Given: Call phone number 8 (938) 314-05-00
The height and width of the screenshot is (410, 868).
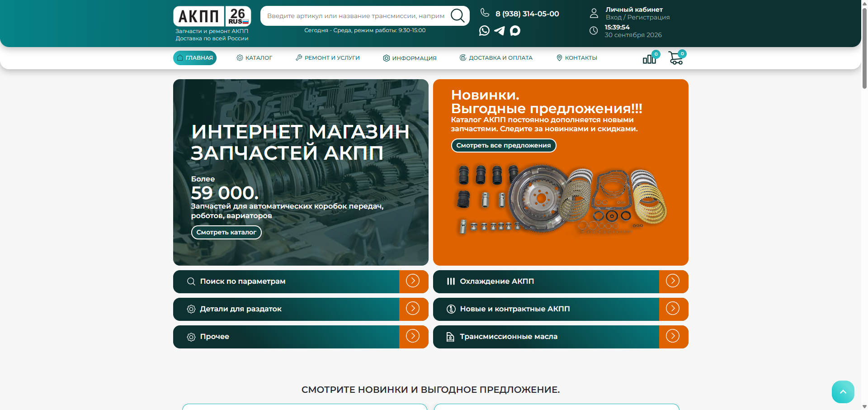Looking at the screenshot, I should (527, 14).
